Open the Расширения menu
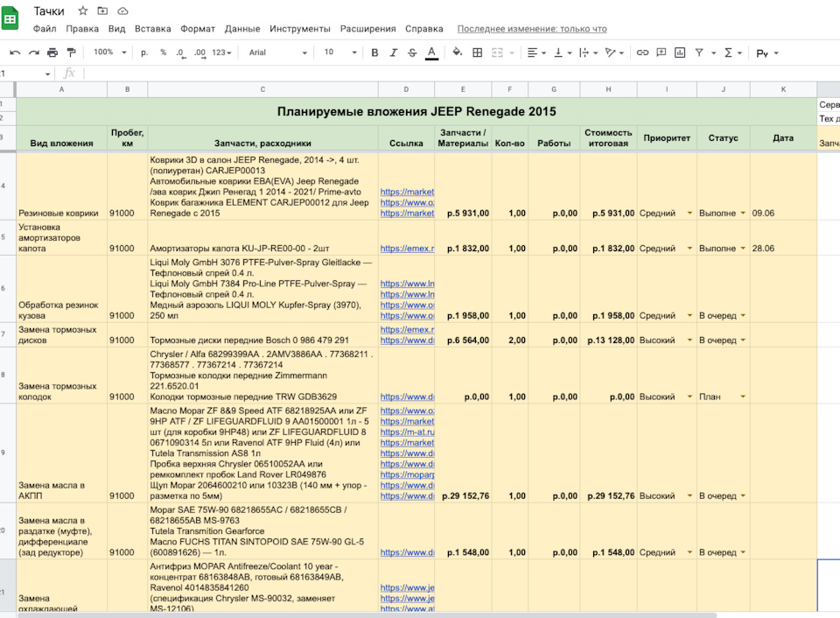840x618 pixels. (368, 29)
